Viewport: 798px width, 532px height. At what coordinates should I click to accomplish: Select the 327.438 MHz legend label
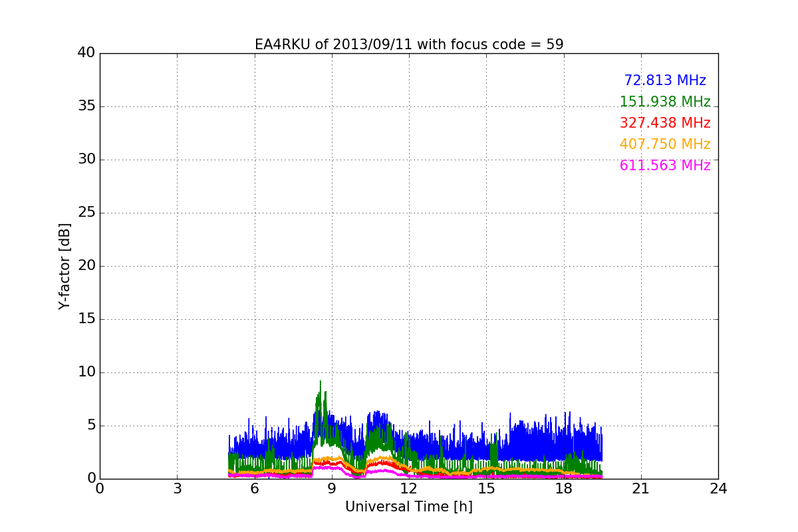(x=665, y=123)
